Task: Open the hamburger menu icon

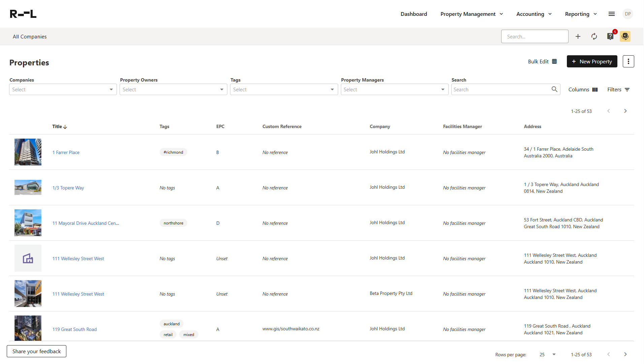Action: click(612, 14)
